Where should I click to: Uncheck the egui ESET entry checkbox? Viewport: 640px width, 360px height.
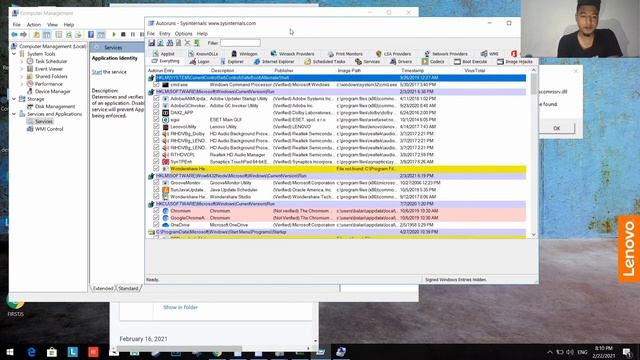(x=156, y=120)
